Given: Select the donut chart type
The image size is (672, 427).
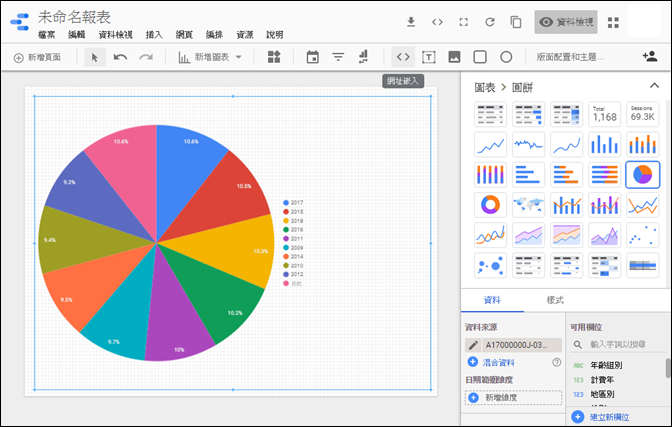Looking at the screenshot, I should [x=490, y=205].
